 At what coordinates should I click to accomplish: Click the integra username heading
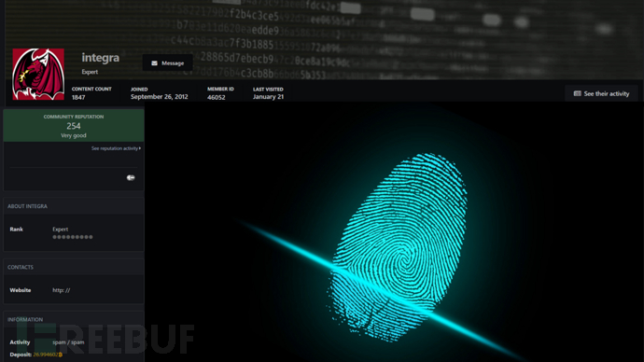point(100,58)
